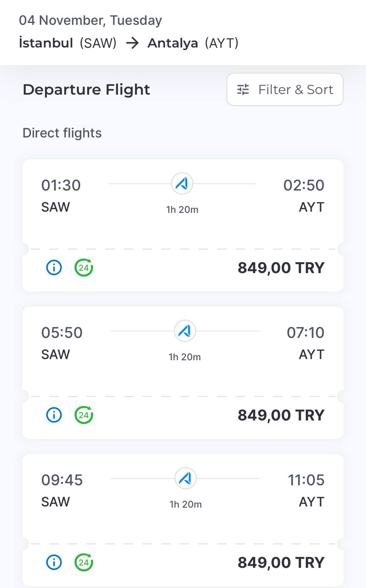Open info icon for 05:50 flight

tap(54, 415)
